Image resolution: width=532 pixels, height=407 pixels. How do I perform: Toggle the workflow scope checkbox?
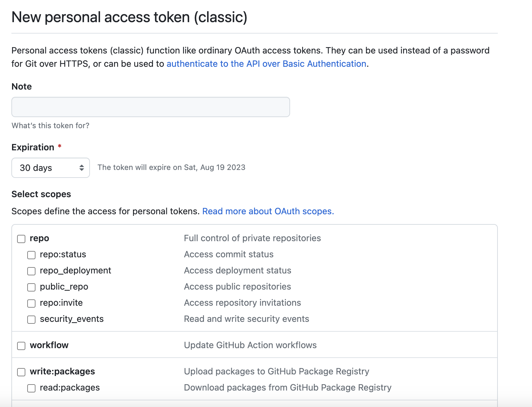[21, 346]
